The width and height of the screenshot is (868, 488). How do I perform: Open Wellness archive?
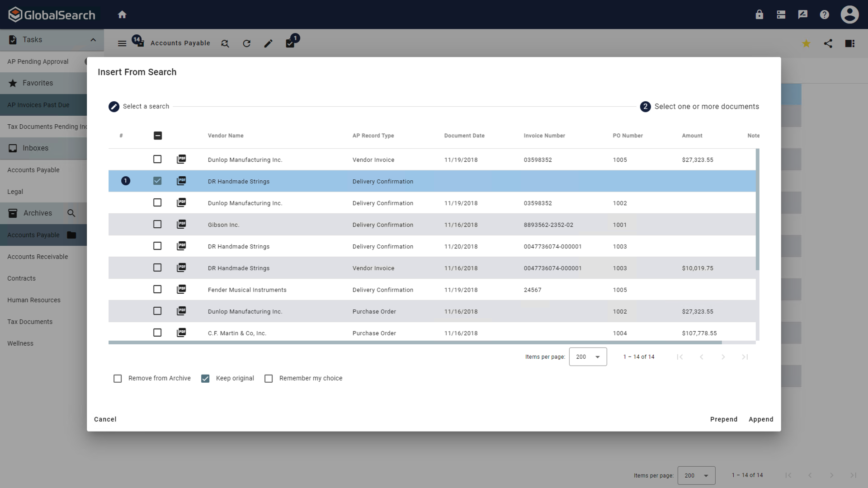[x=20, y=343]
